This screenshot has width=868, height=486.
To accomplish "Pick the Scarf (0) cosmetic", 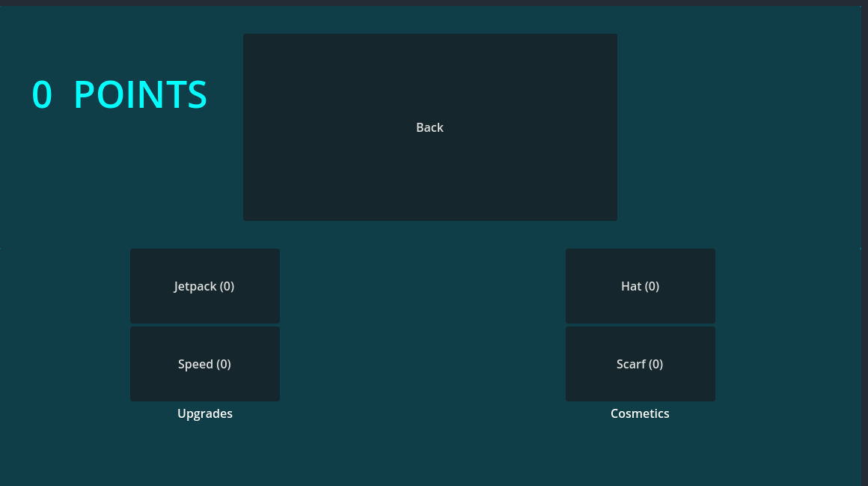I will pos(641,363).
